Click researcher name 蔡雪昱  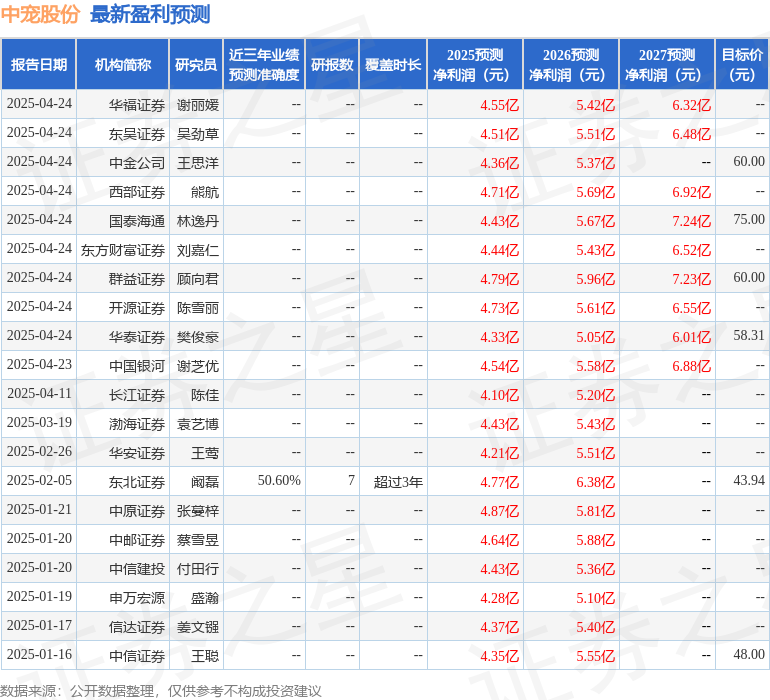click(197, 540)
